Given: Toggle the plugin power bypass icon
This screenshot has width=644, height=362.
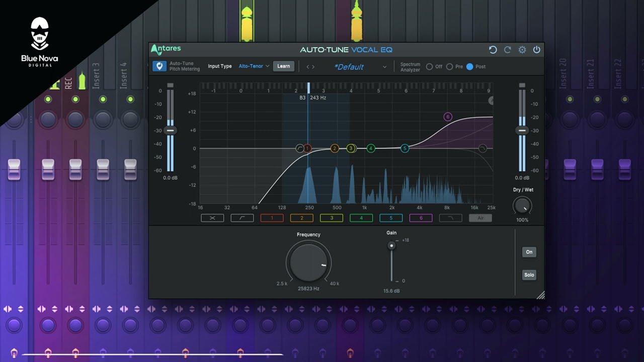Looking at the screenshot, I should click(x=537, y=50).
